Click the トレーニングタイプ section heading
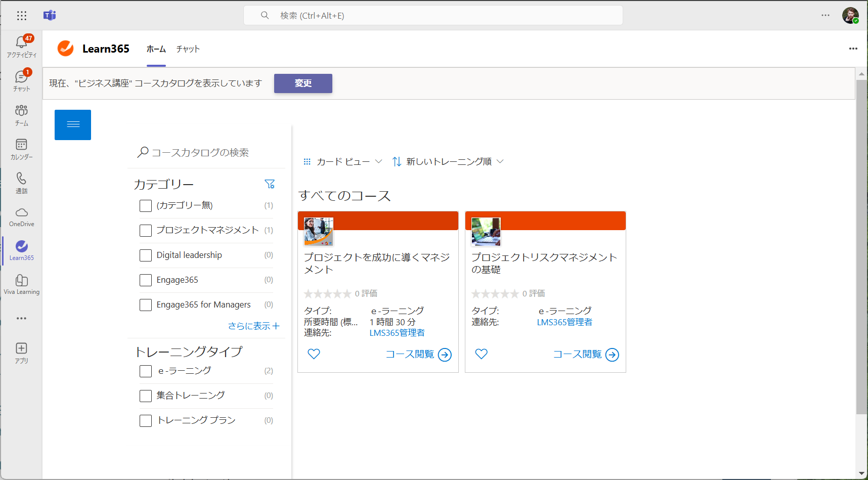This screenshot has height=480, width=868. click(189, 352)
